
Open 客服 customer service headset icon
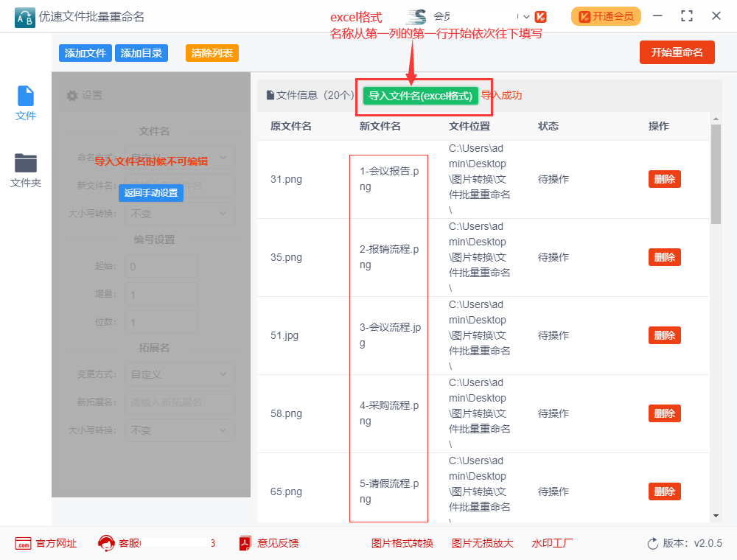pos(106,544)
